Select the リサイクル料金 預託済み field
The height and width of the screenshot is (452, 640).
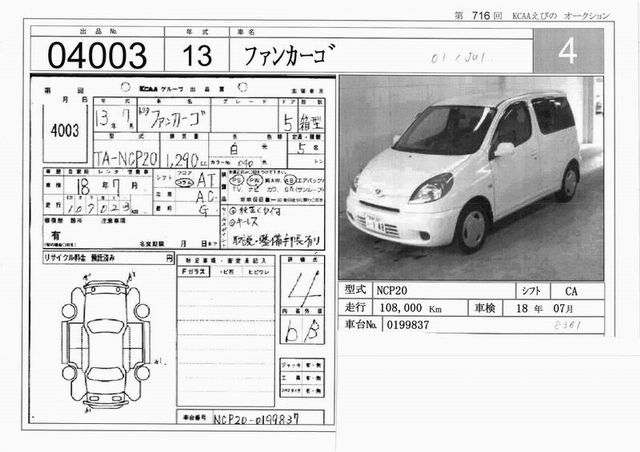tap(108, 258)
